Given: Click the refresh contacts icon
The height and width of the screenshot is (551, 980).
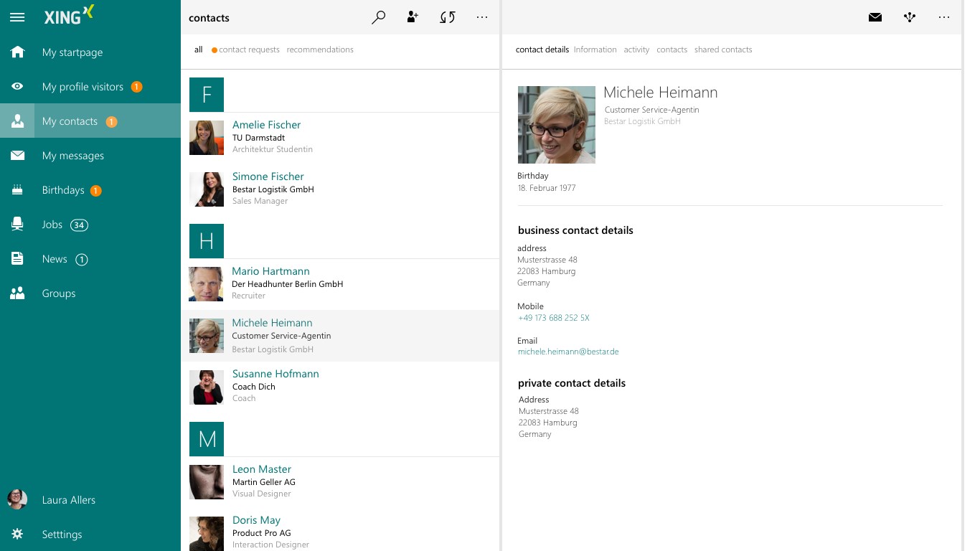Looking at the screenshot, I should (x=447, y=17).
